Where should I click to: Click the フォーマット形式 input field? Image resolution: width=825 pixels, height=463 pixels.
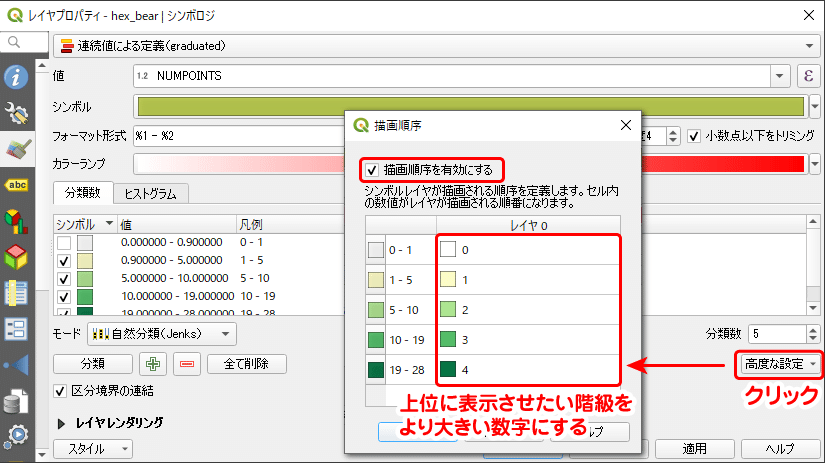pyautogui.click(x=239, y=136)
